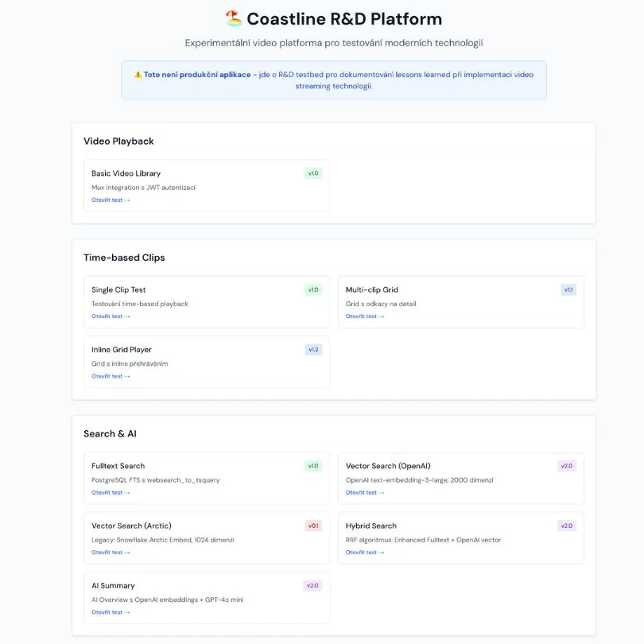
Task: Click the Time-based Clips section heading
Action: (124, 257)
